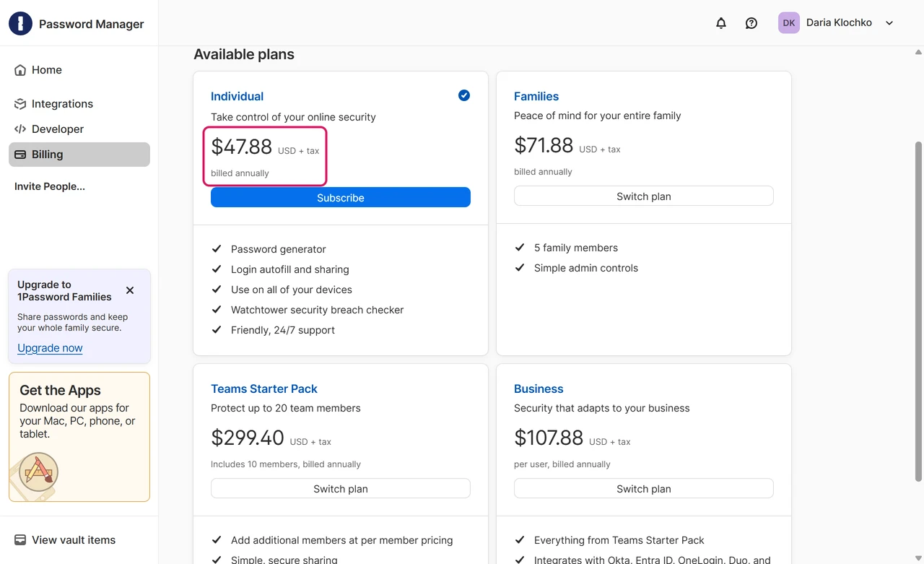Click the Daria Klochko user name
Screen dimensions: 924x564
[839, 22]
